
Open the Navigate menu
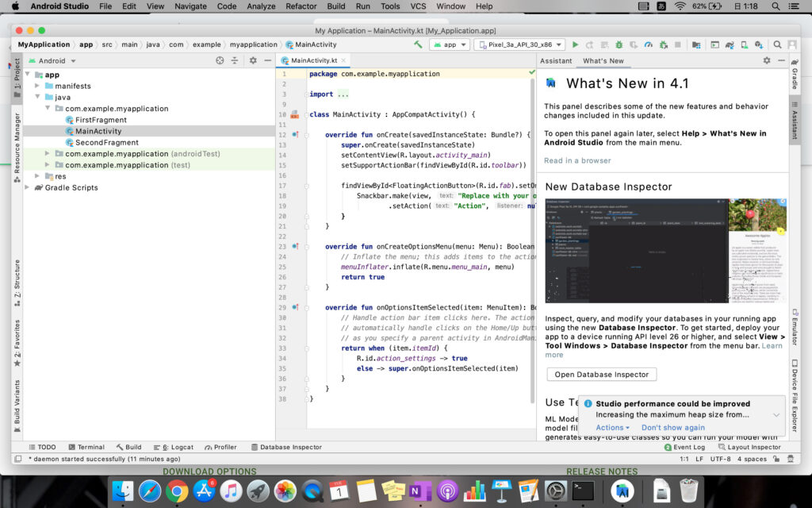pyautogui.click(x=190, y=6)
